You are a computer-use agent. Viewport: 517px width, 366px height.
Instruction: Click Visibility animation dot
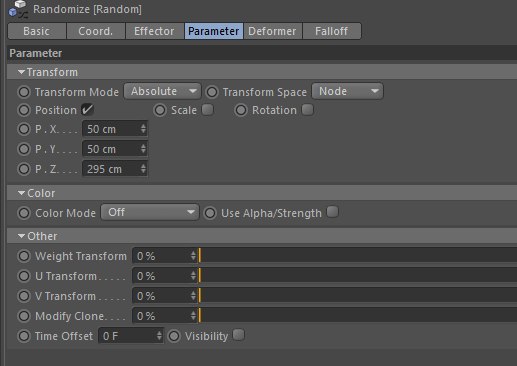pyautogui.click(x=174, y=336)
